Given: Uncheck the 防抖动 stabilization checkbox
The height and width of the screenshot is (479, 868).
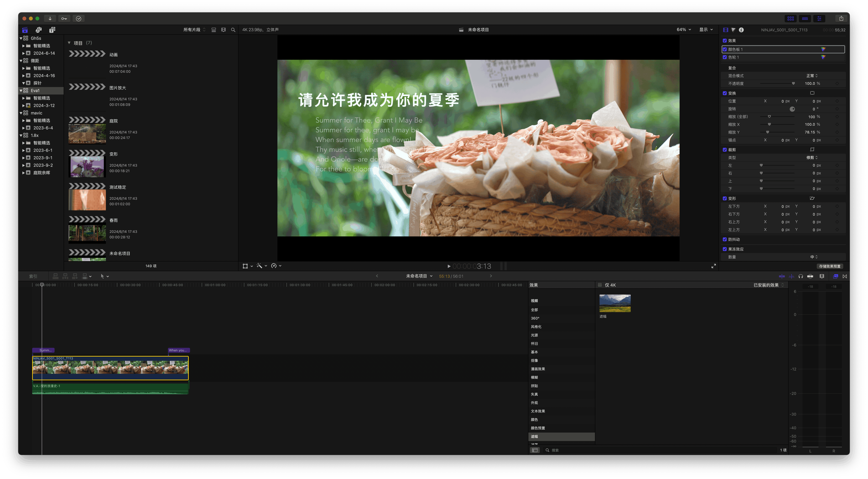Looking at the screenshot, I should pyautogui.click(x=725, y=239).
